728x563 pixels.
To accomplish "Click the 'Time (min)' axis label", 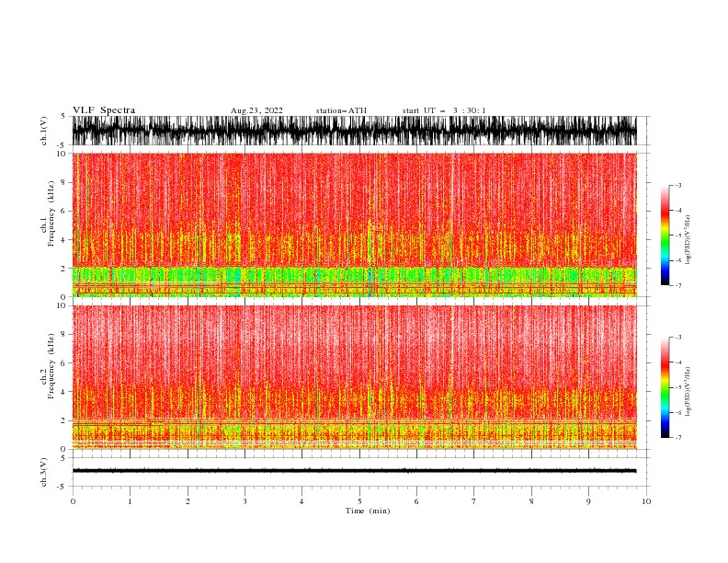I will (368, 511).
